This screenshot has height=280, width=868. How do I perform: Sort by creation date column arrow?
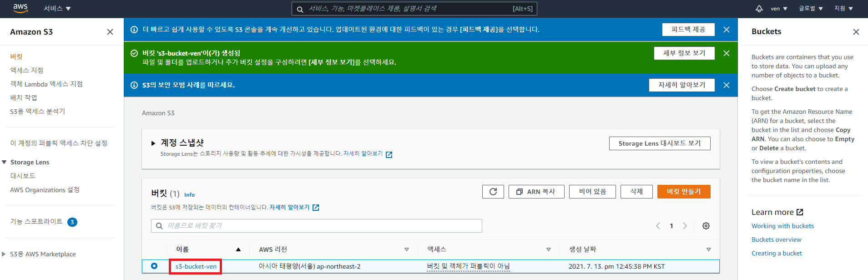pyautogui.click(x=709, y=249)
